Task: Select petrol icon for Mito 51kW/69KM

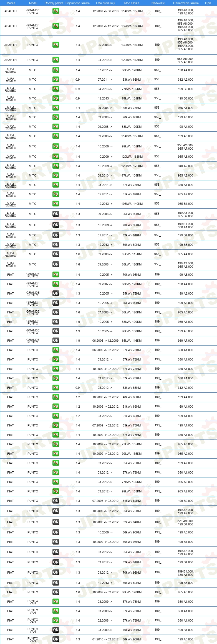Action: pos(55,194)
